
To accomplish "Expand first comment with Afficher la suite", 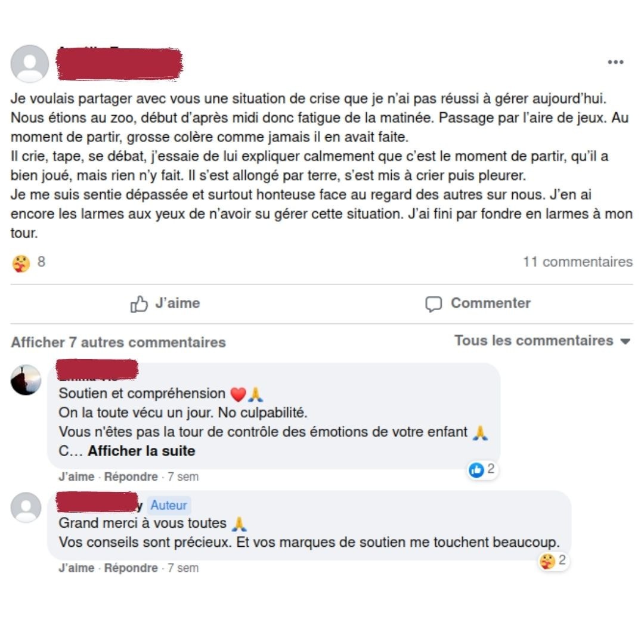I will [141, 451].
